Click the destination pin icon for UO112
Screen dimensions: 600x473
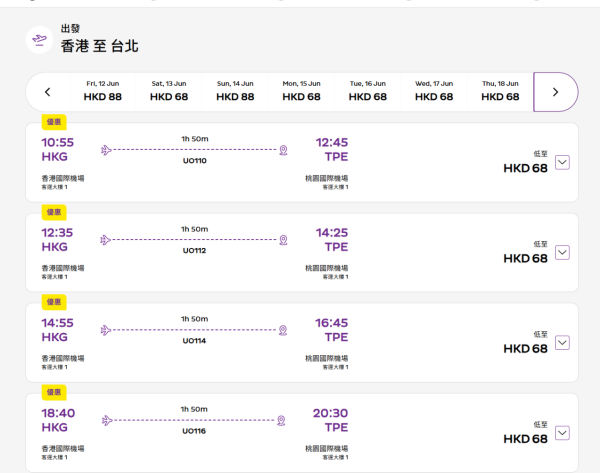[283, 240]
